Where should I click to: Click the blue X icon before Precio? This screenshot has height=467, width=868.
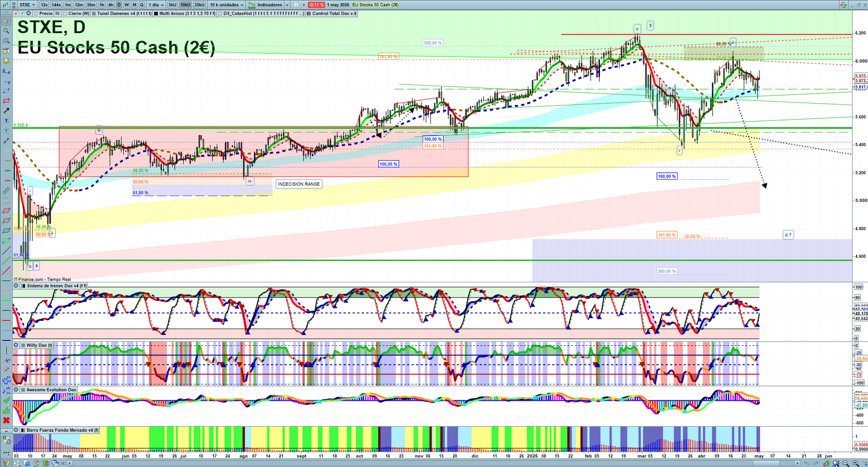click(28, 13)
